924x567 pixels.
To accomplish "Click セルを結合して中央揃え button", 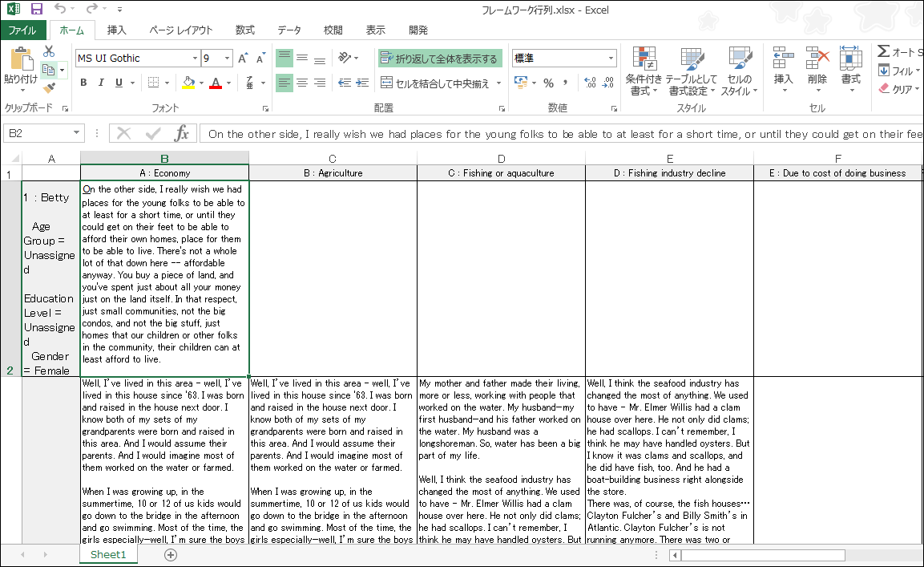I will click(435, 83).
